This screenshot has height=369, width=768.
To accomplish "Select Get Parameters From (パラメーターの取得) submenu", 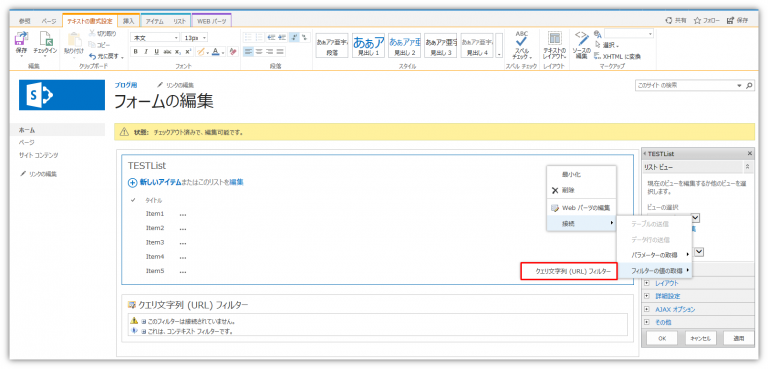I will click(654, 255).
